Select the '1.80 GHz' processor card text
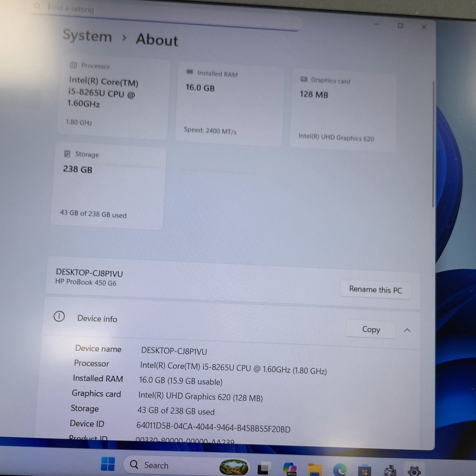 [x=79, y=122]
